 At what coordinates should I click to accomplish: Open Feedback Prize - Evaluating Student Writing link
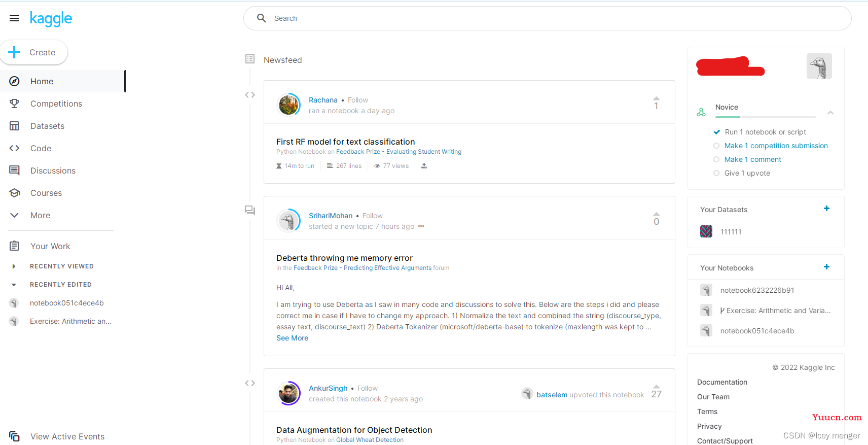[x=399, y=152]
